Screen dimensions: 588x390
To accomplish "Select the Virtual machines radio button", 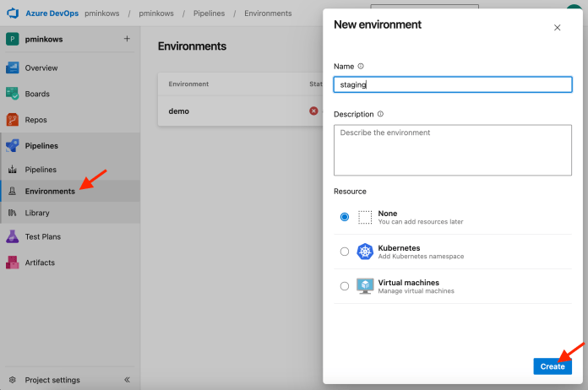I will pos(344,286).
